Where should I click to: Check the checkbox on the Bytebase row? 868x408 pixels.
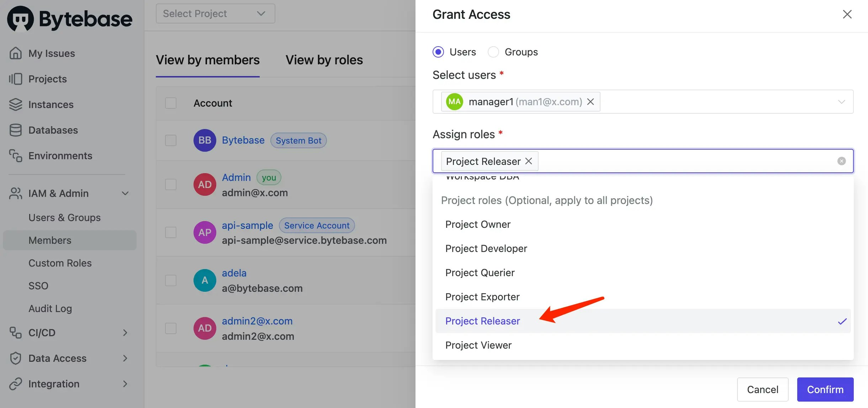tap(171, 140)
